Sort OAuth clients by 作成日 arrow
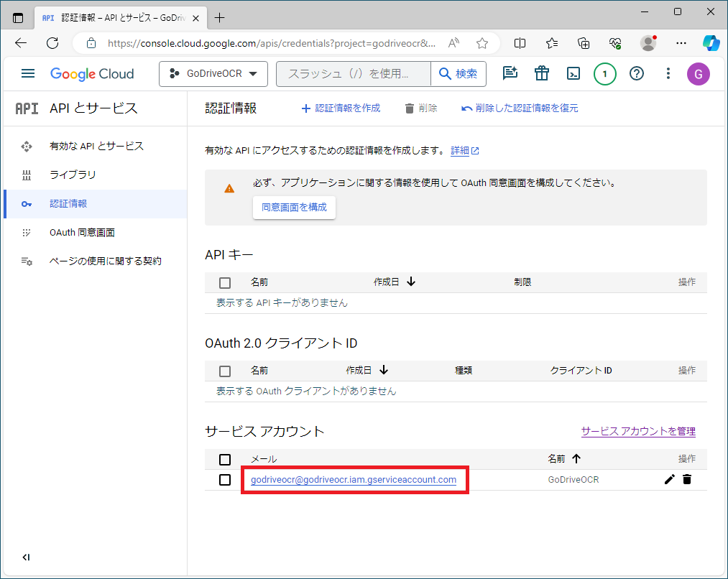 pos(384,370)
